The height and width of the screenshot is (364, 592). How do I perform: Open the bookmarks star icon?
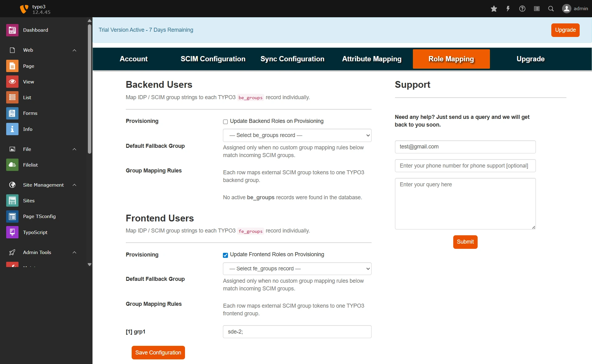click(x=494, y=9)
